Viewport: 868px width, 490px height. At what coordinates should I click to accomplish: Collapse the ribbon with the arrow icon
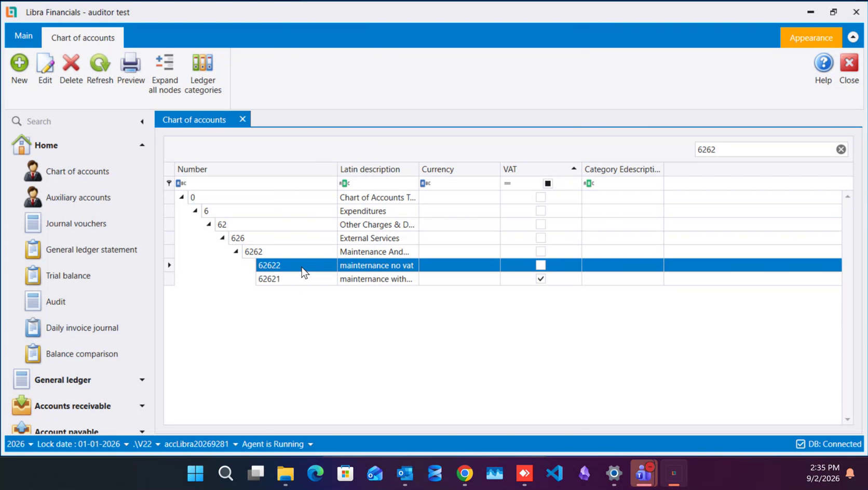tap(853, 37)
